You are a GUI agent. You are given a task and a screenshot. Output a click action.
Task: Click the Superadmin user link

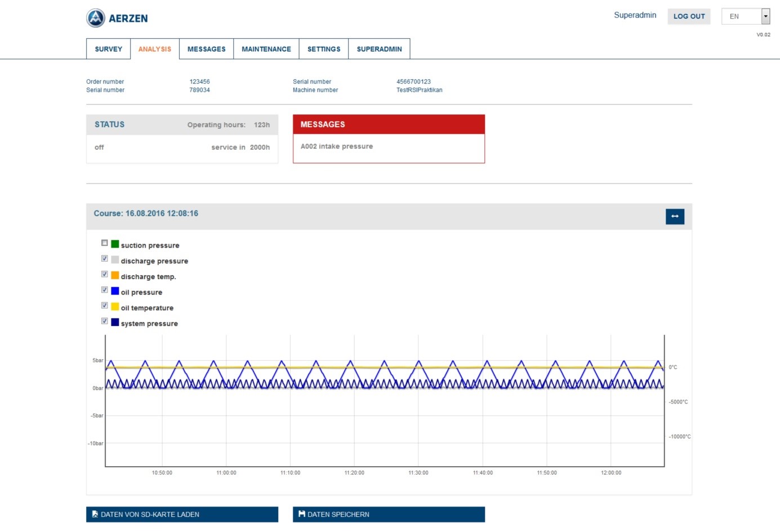click(x=635, y=15)
